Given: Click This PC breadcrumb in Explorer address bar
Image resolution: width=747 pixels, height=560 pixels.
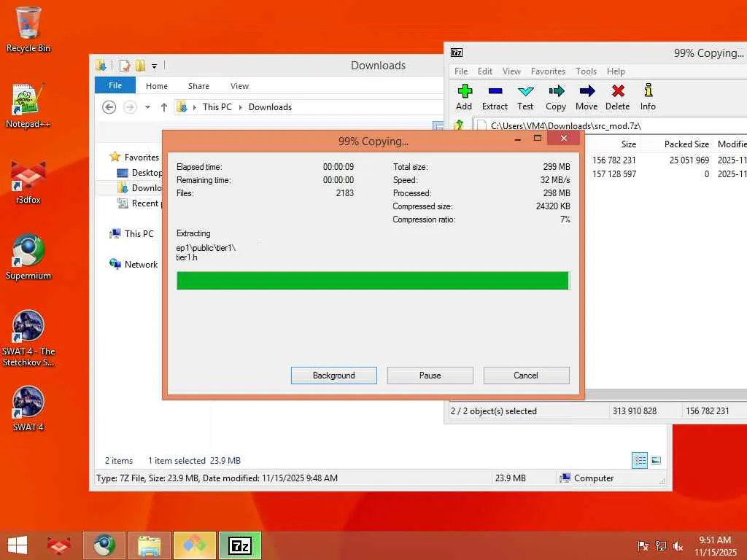Looking at the screenshot, I should click(x=217, y=107).
